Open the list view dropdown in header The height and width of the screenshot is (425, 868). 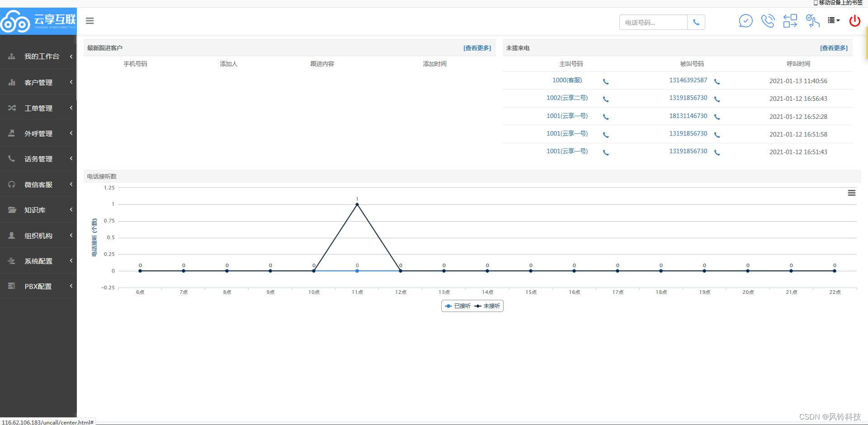(834, 20)
